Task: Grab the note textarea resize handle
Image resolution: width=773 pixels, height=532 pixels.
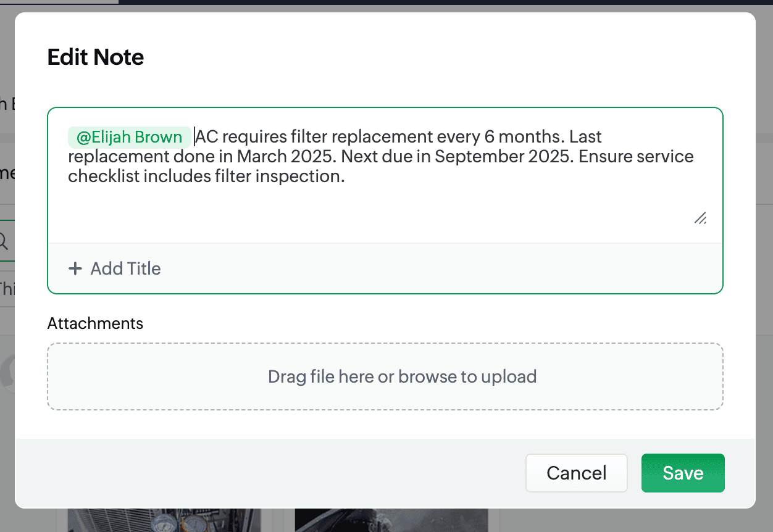Action: tap(700, 218)
